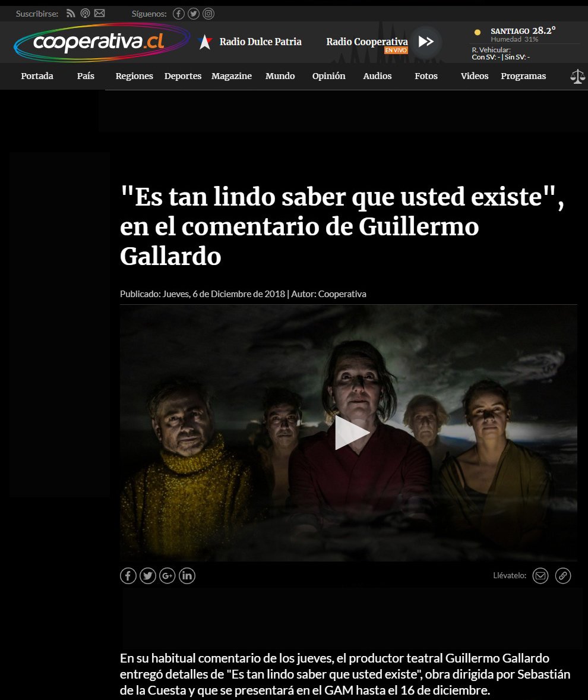Open the podcast subscription icon
The height and width of the screenshot is (700, 588).
(85, 14)
